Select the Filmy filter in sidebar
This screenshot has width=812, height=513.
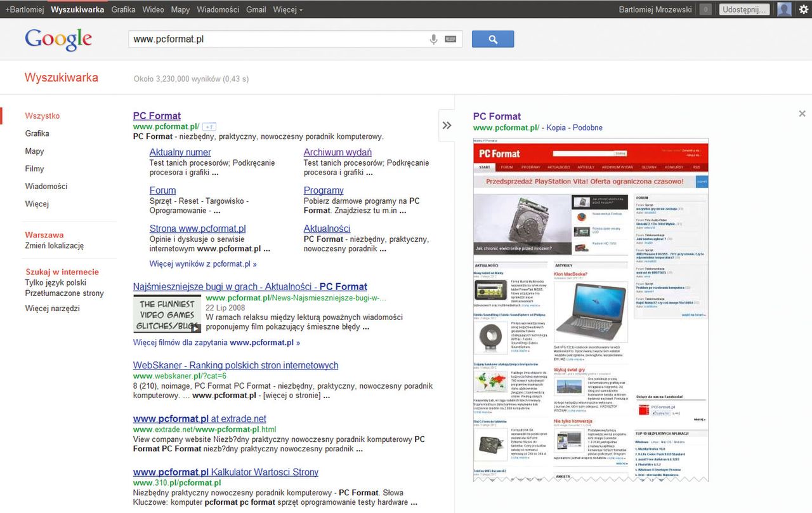(34, 169)
